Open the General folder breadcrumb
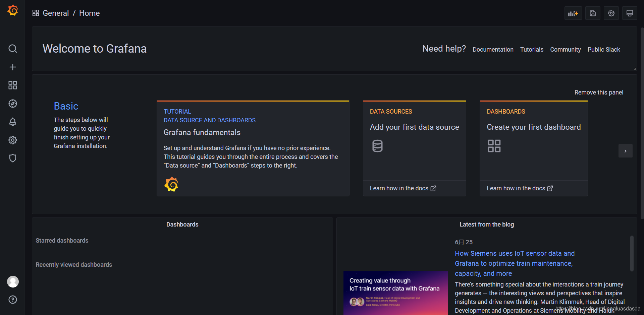644x315 pixels. (x=56, y=13)
